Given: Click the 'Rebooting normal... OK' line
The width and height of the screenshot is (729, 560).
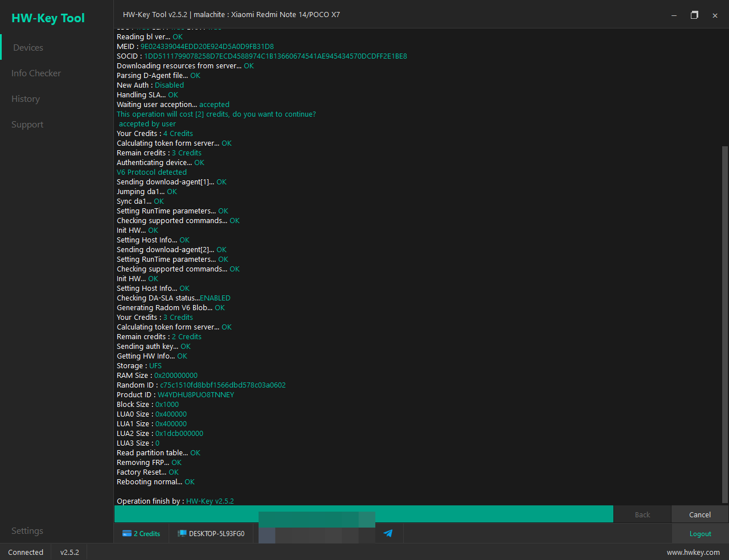Looking at the screenshot, I should 155,482.
